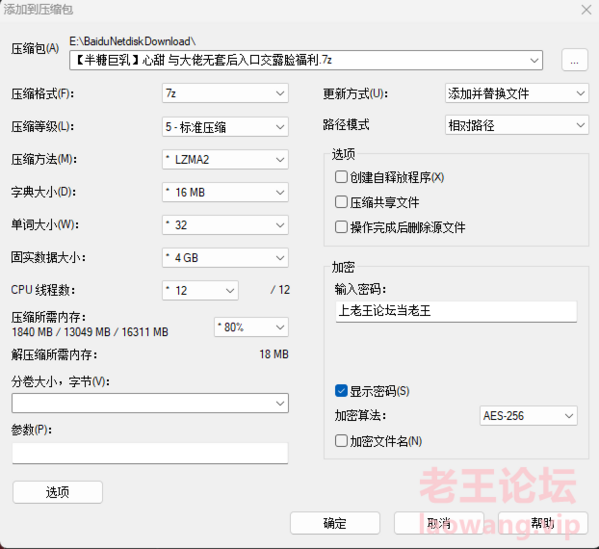This screenshot has height=549, width=599.
Task: Open the 80% memory usage dropdown
Action: pos(251,327)
